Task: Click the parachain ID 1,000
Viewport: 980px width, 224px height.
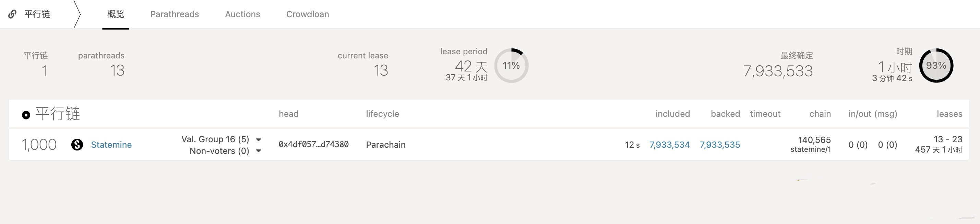Action: click(39, 145)
